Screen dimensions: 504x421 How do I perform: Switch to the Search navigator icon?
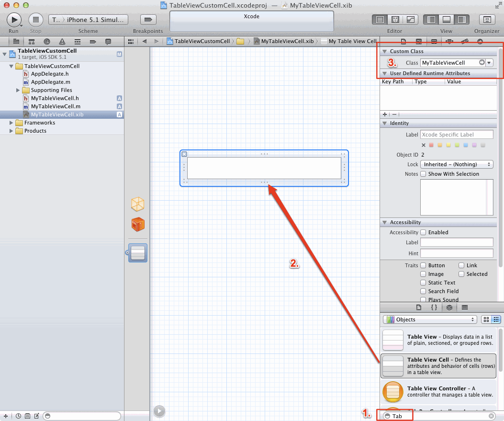46,42
